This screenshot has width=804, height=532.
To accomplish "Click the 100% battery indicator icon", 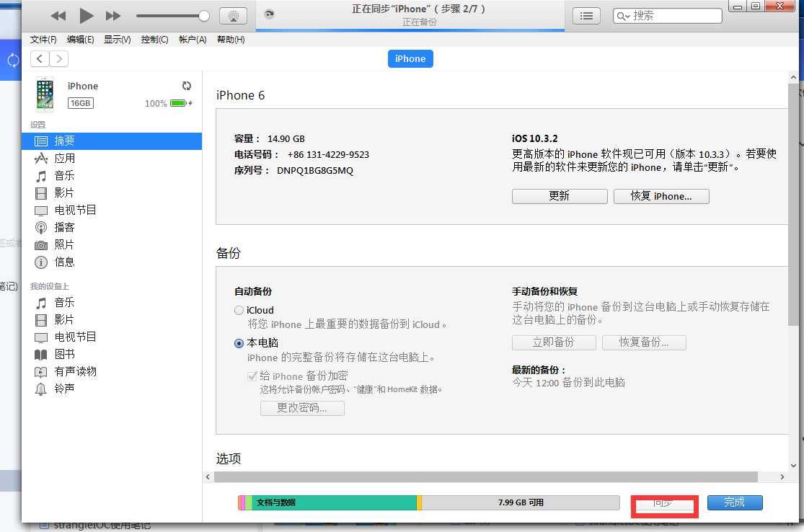I will [x=180, y=103].
